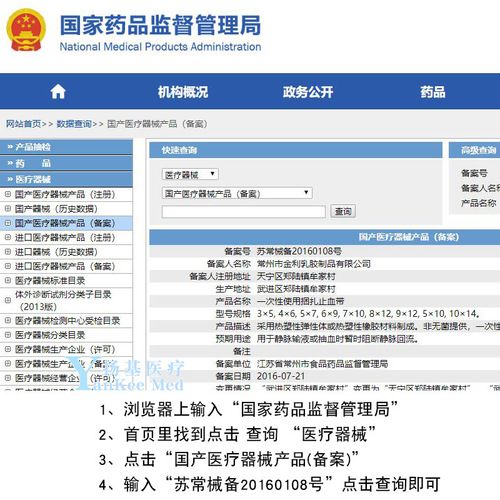Open the 国产医疗器械产品（备案） dropdown
This screenshot has width=500, height=500.
tap(237, 193)
